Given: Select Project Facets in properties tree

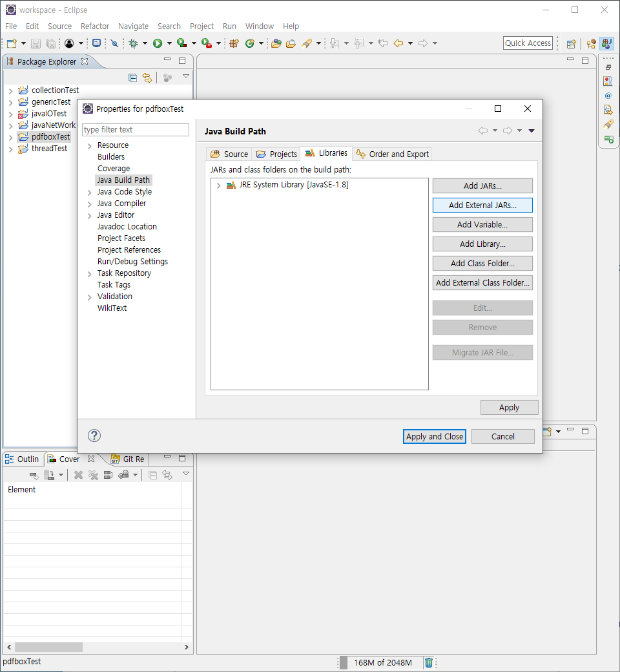Looking at the screenshot, I should click(x=121, y=238).
